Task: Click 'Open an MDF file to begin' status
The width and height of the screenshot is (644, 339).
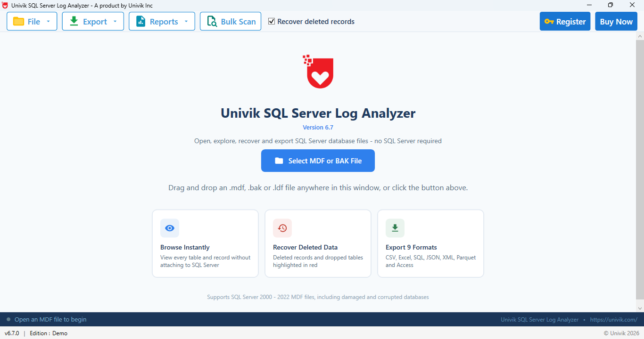Action: tap(50, 319)
